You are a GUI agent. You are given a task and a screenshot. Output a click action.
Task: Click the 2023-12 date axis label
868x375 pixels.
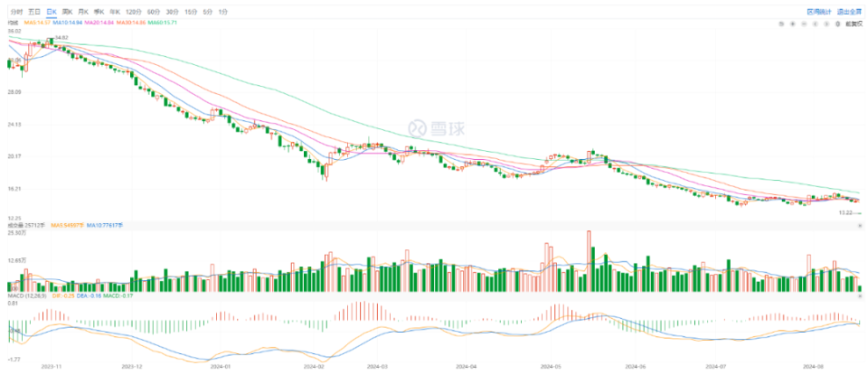click(x=131, y=366)
